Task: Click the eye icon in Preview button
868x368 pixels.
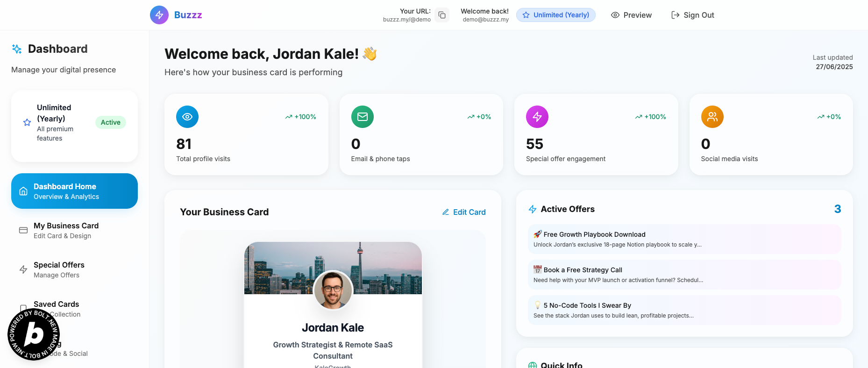Action: 615,15
